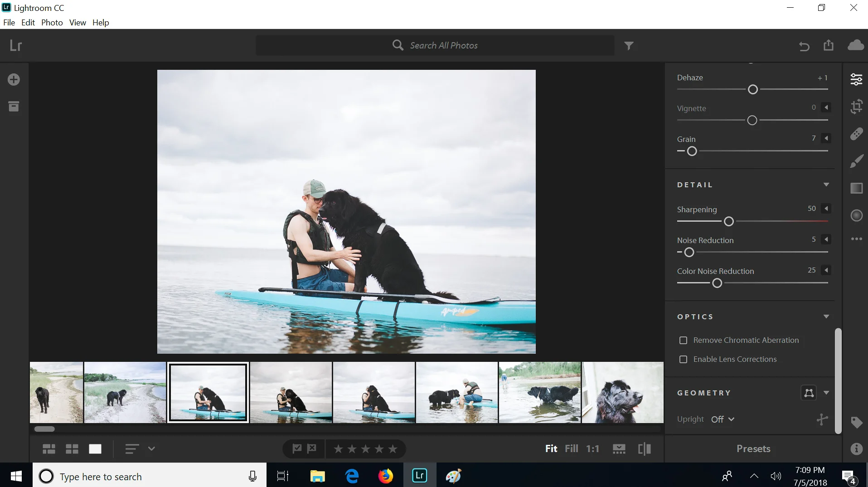Switch to Photo Grid view

pyautogui.click(x=49, y=449)
